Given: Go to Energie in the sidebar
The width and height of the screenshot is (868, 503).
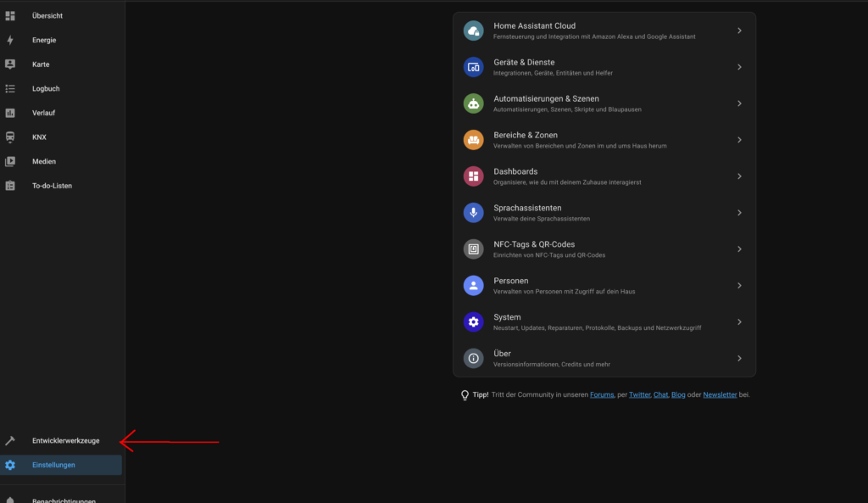Looking at the screenshot, I should pos(61,40).
